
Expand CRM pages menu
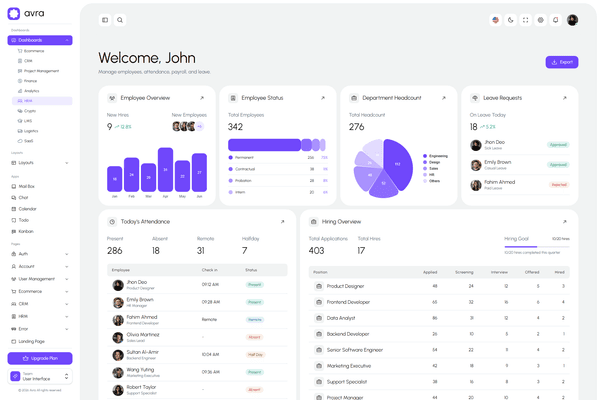click(x=40, y=304)
